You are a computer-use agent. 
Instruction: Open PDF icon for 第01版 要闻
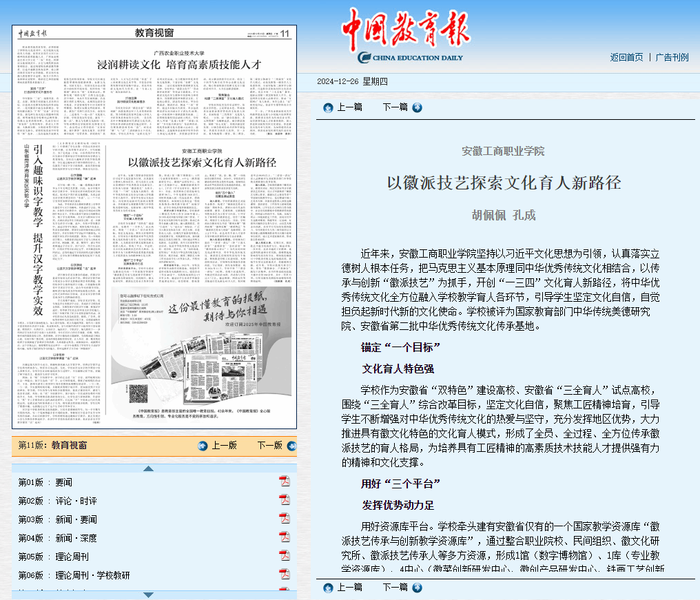(x=285, y=482)
